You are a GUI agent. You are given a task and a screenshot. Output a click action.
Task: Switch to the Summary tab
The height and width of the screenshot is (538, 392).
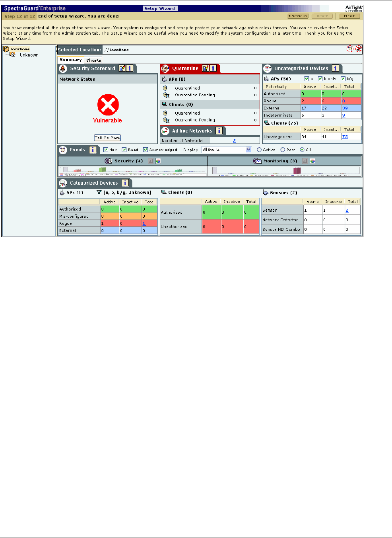point(71,60)
